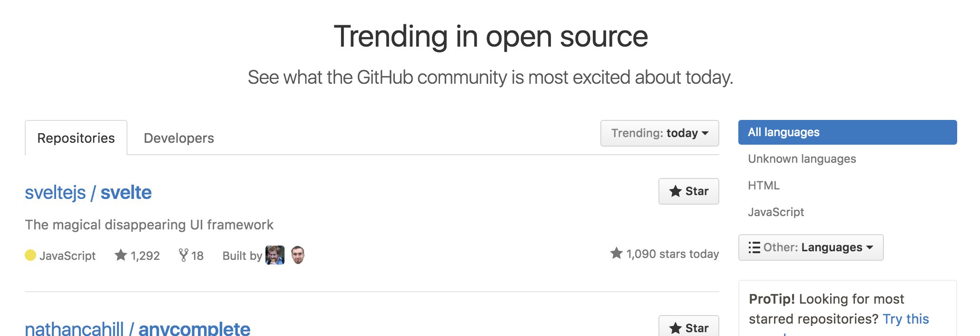The width and height of the screenshot is (980, 336).
Task: Click the first contributor avatar after Built by
Action: [275, 255]
